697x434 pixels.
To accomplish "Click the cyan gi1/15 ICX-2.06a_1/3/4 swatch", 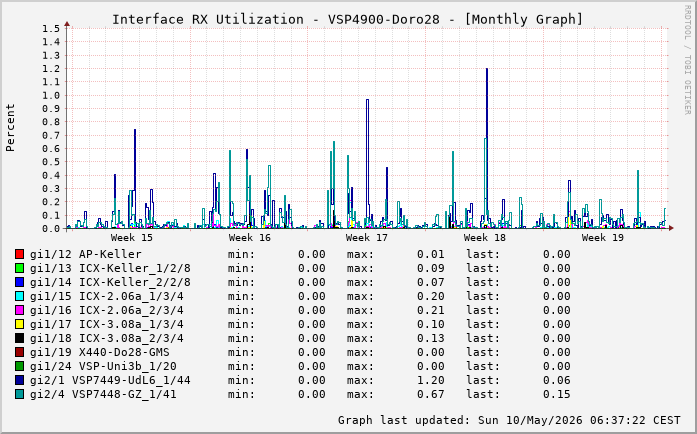I will (19, 296).
